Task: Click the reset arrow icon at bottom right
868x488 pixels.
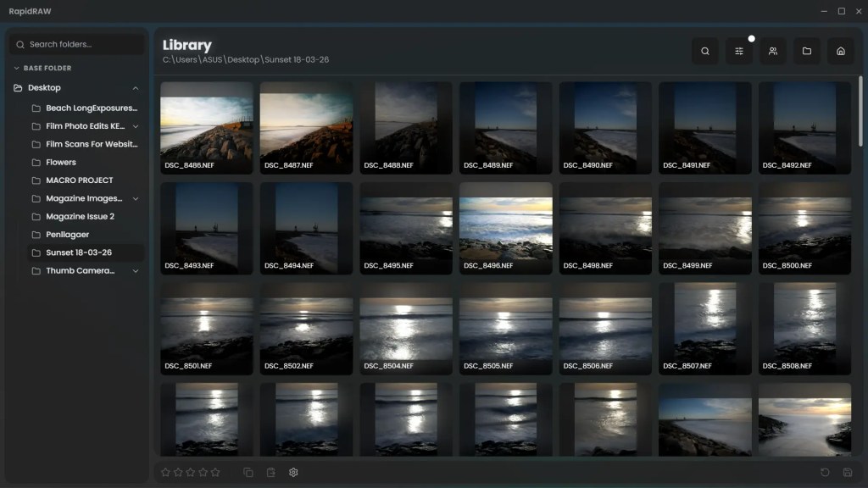Action: point(825,472)
